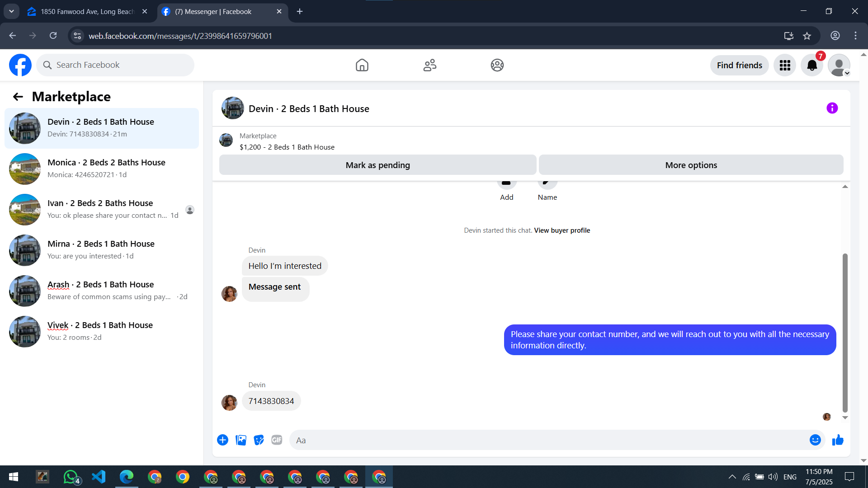The width and height of the screenshot is (868, 488).
Task: Open the emoji picker in message box
Action: (x=815, y=440)
